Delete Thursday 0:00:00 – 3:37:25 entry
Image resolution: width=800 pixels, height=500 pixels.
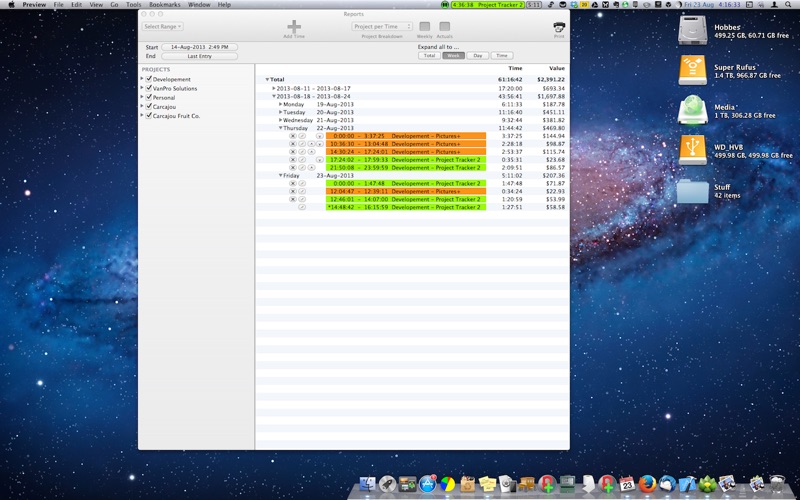pos(293,136)
